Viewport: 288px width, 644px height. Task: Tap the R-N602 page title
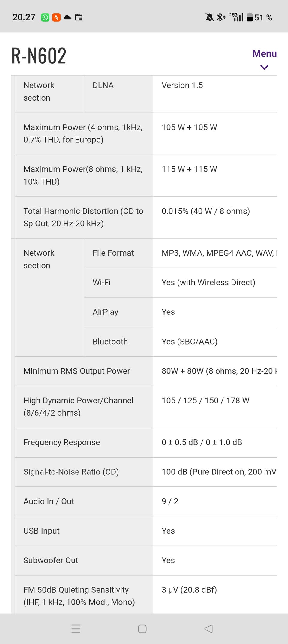click(x=39, y=56)
